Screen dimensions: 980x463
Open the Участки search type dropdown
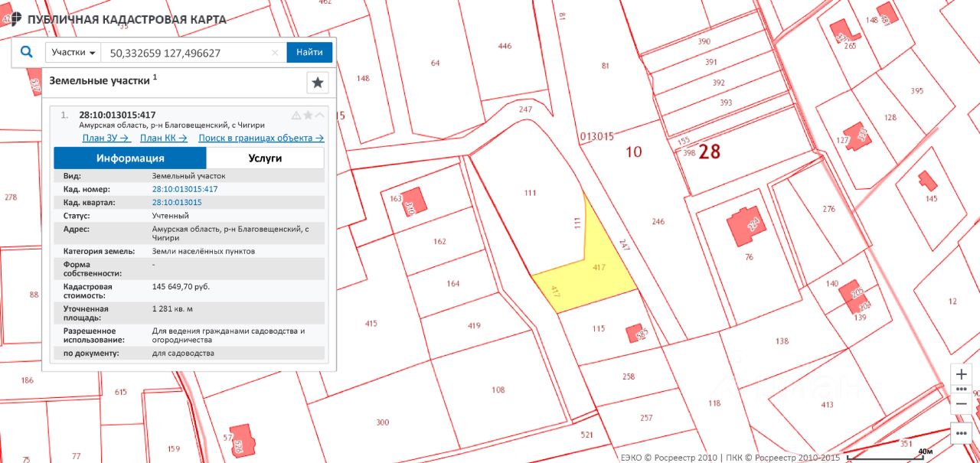(73, 53)
